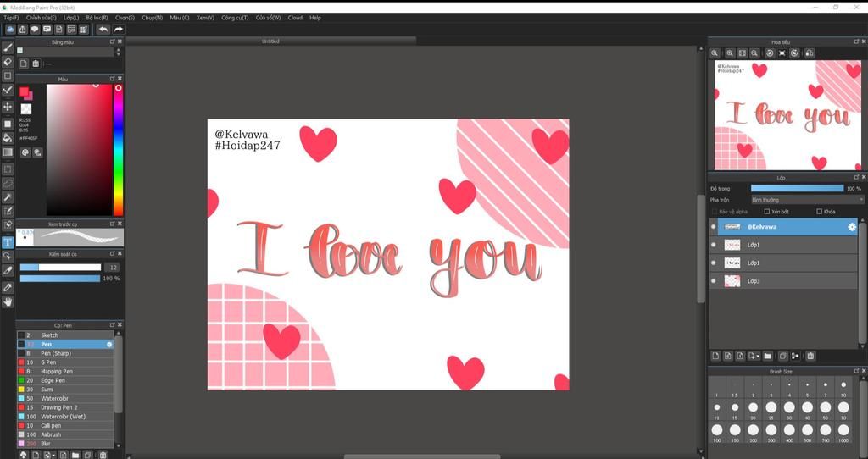Click the cloud save icon in toolbar

pyautogui.click(x=10, y=30)
